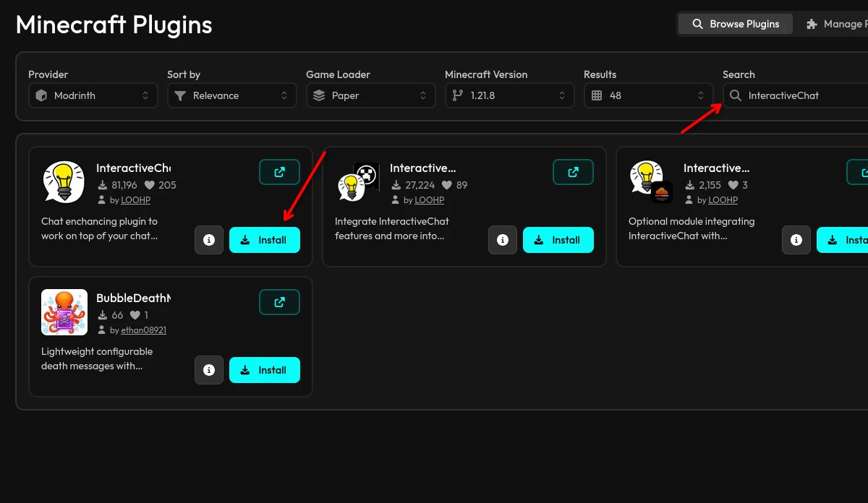The height and width of the screenshot is (503, 868).
Task: Change Minecraft Version from 1.21.8
Action: point(510,95)
